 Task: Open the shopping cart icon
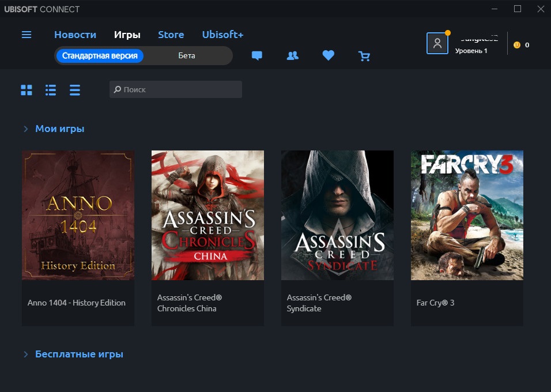point(364,56)
